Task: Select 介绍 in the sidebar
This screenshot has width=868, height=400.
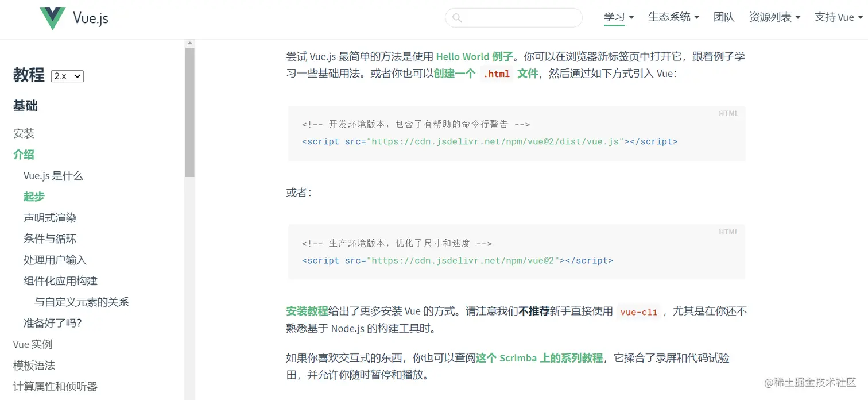Action: (24, 155)
